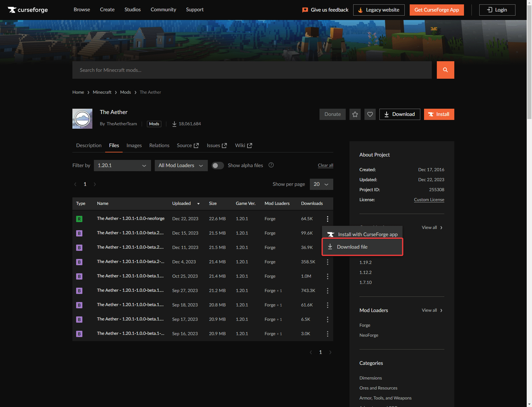Open the Custom License link
The width and height of the screenshot is (532, 407).
pos(429,200)
